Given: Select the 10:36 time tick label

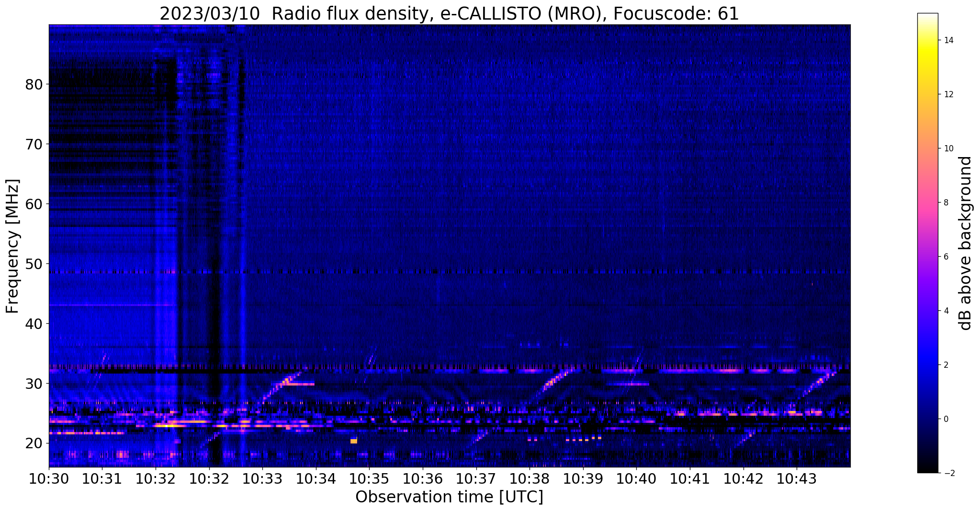Looking at the screenshot, I should pos(423,479).
